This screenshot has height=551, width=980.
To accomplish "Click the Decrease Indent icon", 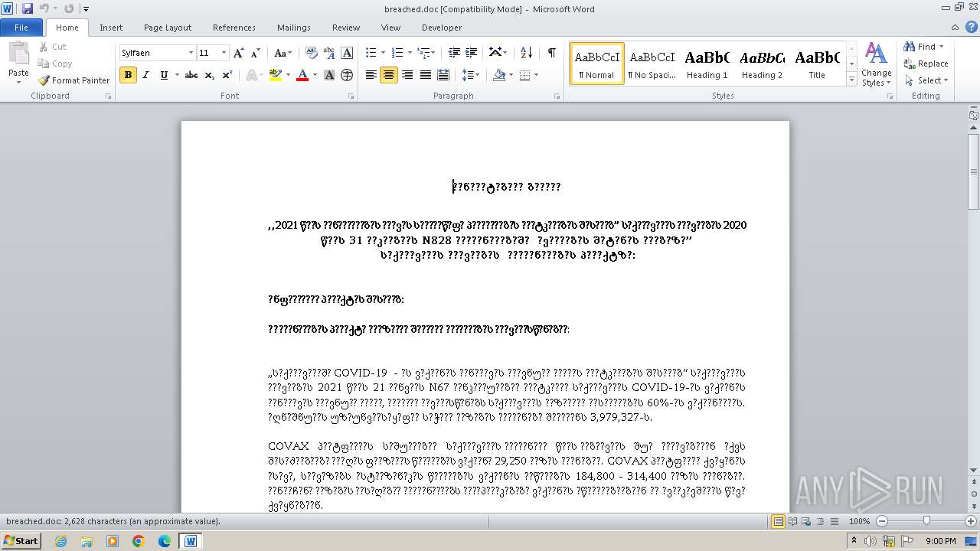I will [x=454, y=53].
